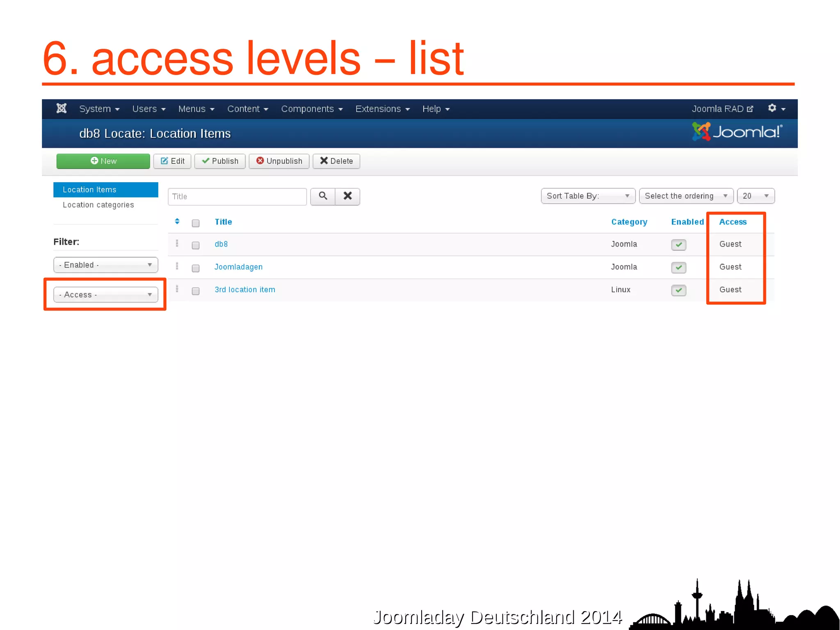Open the Access filter dropdown
This screenshot has width=840, height=630.
click(106, 295)
